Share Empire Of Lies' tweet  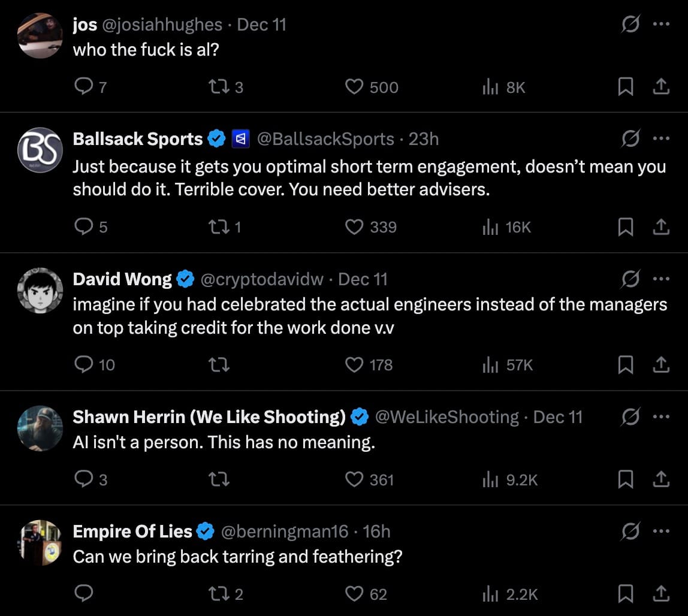tap(660, 594)
